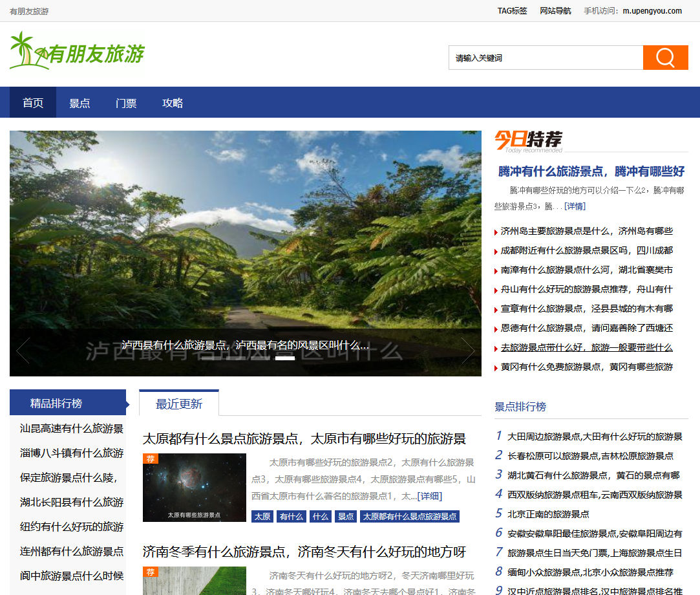The height and width of the screenshot is (595, 700).
Task: Go to previous carousel slide arrow
Action: pos(23,351)
